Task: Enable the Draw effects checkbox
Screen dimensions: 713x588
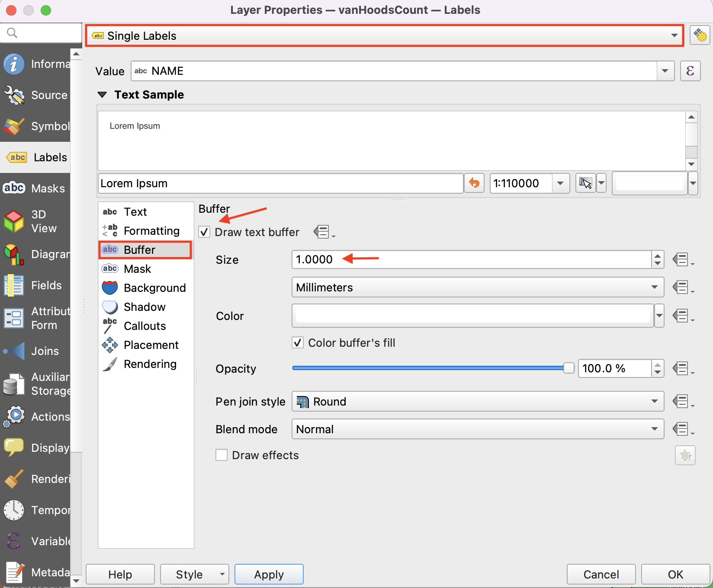Action: pyautogui.click(x=222, y=455)
